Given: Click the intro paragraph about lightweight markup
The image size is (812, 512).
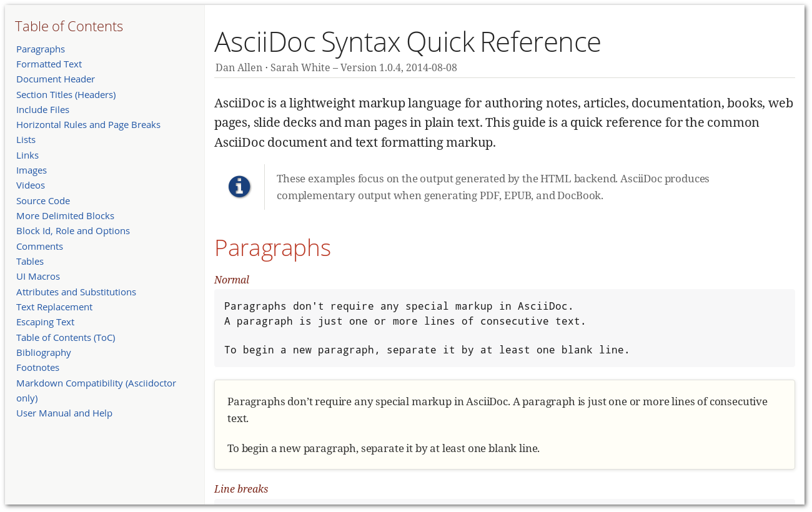Looking at the screenshot, I should pos(504,122).
